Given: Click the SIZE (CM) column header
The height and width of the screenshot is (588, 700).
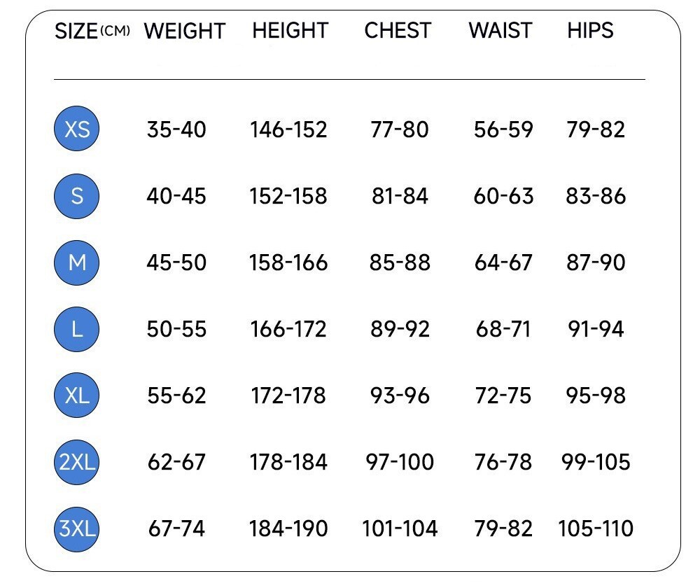Looking at the screenshot, I should [92, 31].
